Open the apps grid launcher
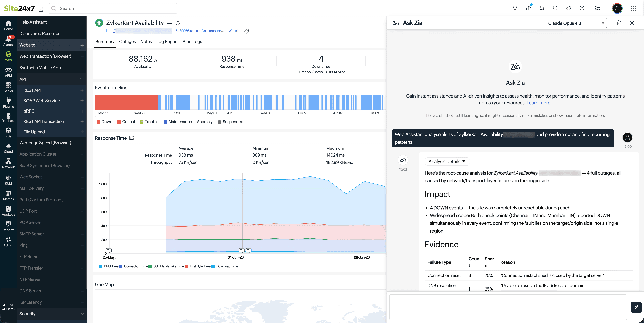This screenshot has height=323, width=644. pyautogui.click(x=633, y=9)
